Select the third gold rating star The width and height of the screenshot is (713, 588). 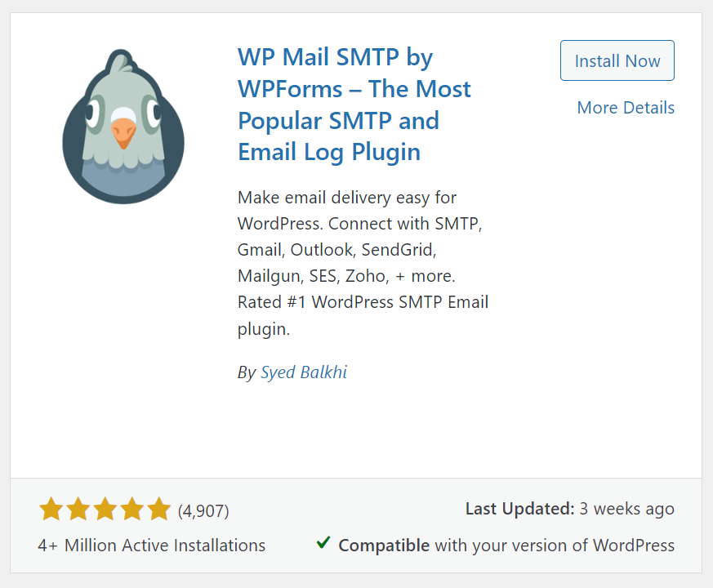point(105,510)
